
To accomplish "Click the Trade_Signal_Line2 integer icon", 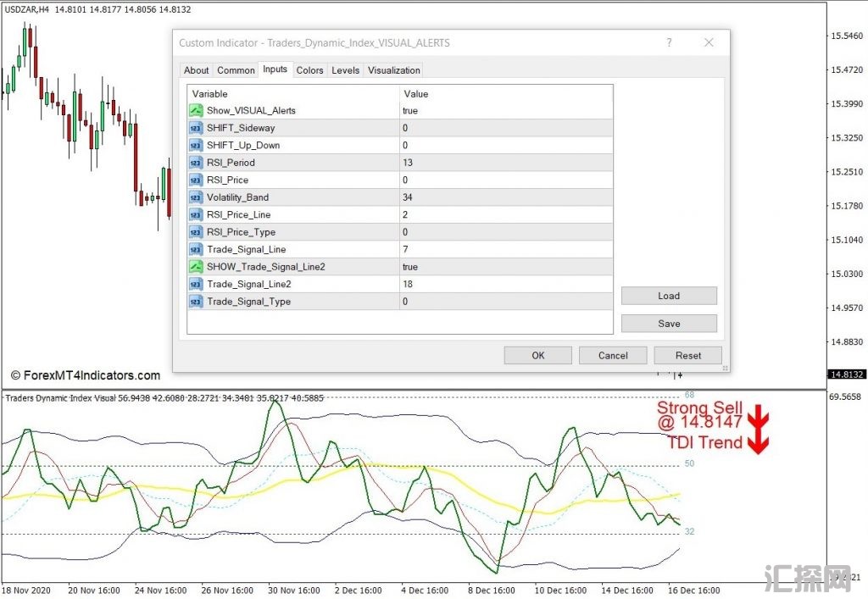I will pos(196,285).
